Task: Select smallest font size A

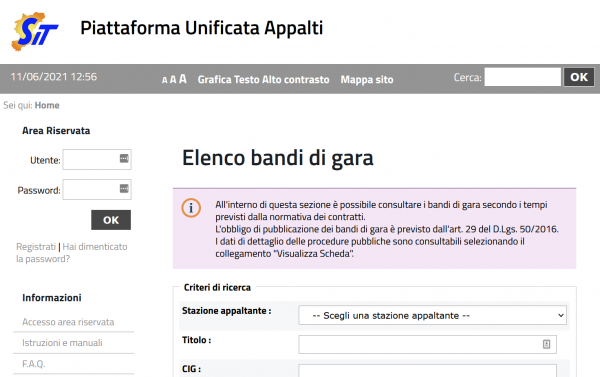Action: [165, 80]
